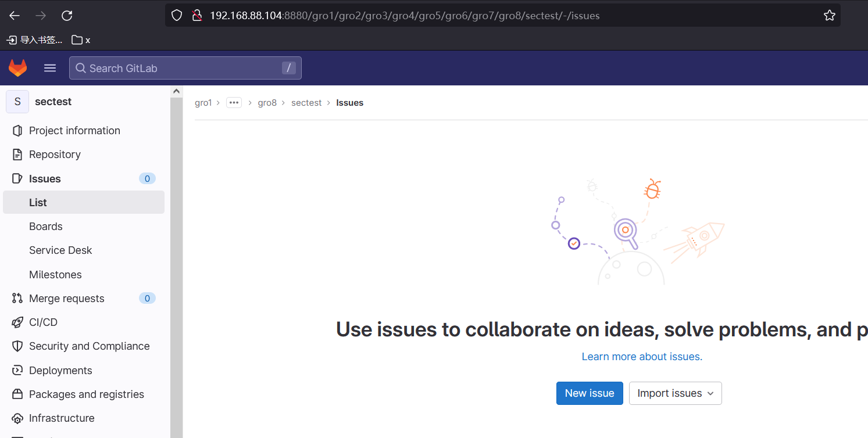Go to gro8 breadcrumb
This screenshot has height=438, width=868.
click(x=267, y=103)
